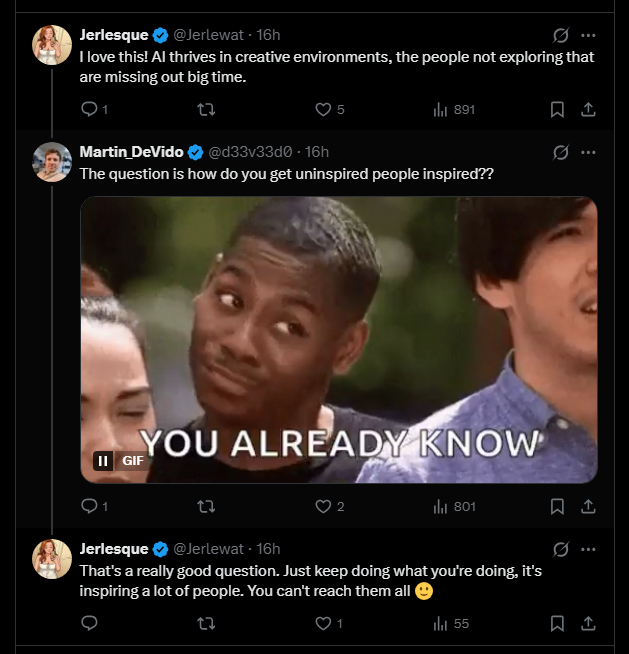Like the tweet with 5 likes

[x=323, y=110]
